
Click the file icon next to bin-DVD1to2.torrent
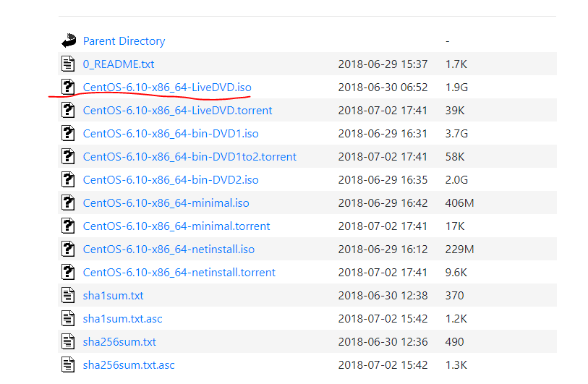68,156
